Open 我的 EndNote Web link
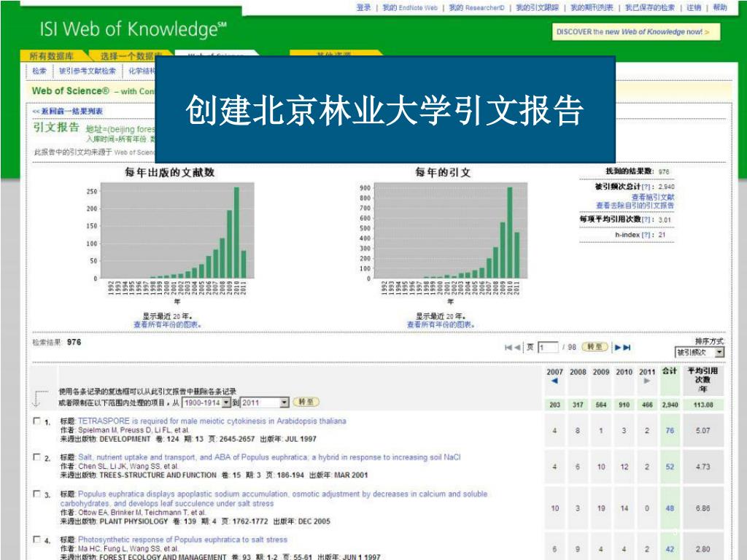This screenshot has width=747, height=560. [410, 7]
